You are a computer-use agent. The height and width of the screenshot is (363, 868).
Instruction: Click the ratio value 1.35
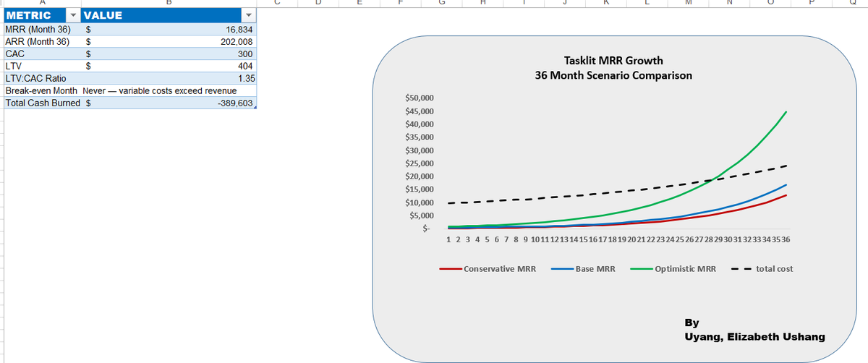pyautogui.click(x=244, y=77)
